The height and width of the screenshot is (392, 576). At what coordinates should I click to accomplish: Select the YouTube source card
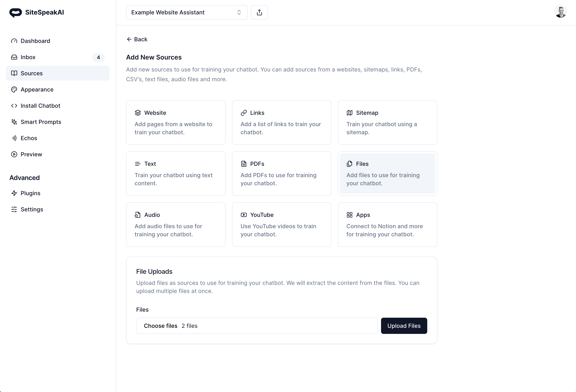tap(281, 224)
